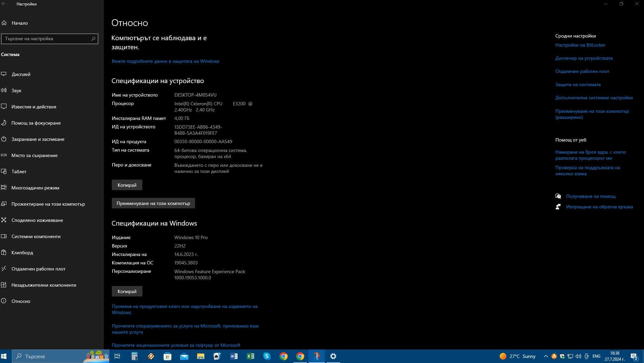Click the feedback person icon
This screenshot has width=644, height=363.
click(558, 207)
